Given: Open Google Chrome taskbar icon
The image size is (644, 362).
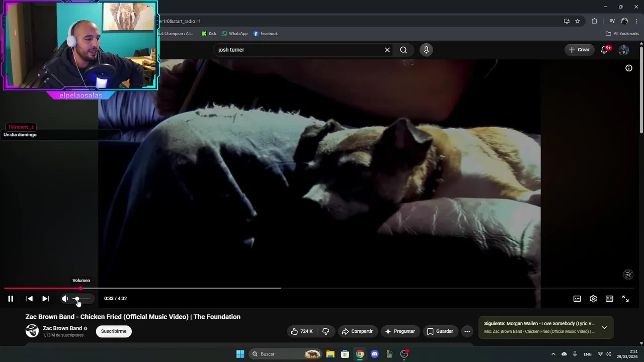Looking at the screenshot, I should (x=360, y=354).
